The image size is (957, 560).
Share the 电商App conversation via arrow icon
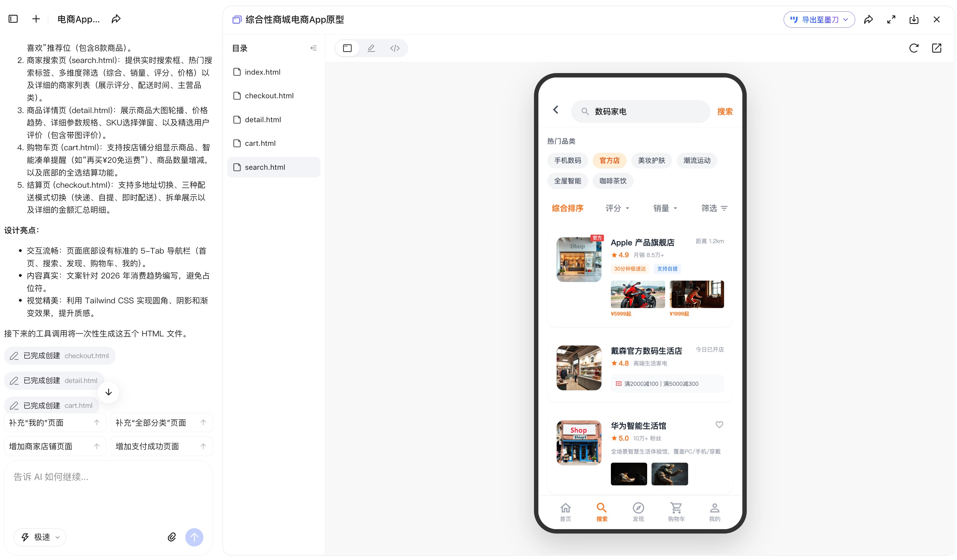[x=116, y=19]
